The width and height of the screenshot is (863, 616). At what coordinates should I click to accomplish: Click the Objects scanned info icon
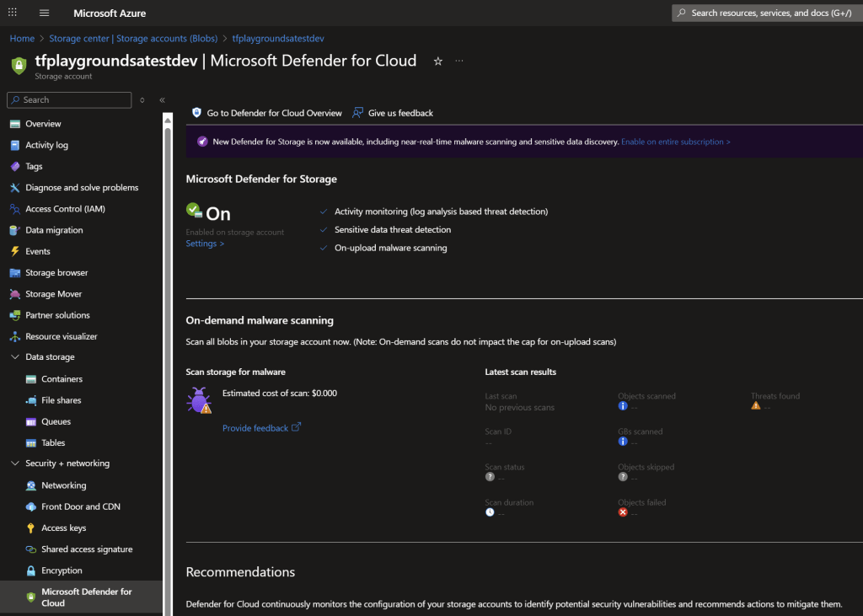coord(623,406)
